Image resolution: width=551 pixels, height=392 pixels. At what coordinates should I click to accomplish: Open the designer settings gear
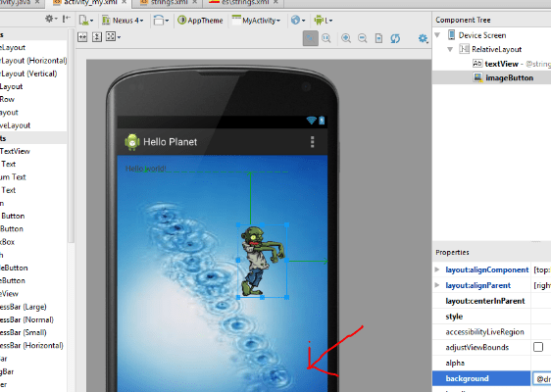click(x=423, y=38)
